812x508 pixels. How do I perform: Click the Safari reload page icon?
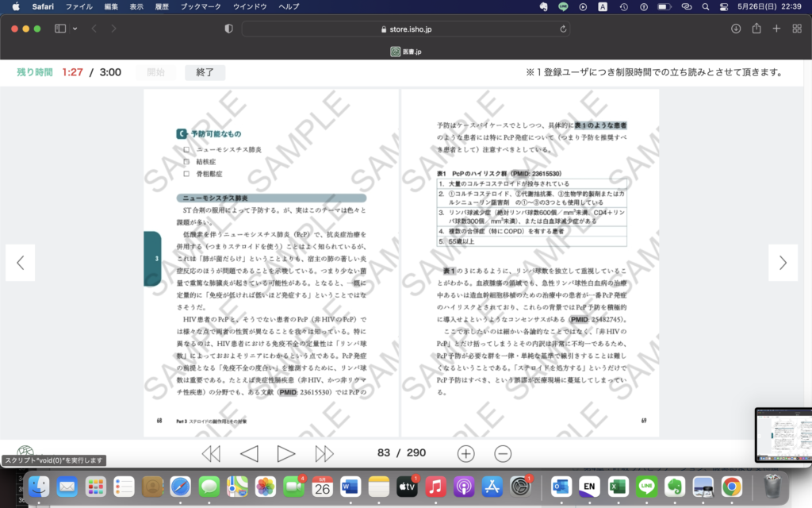pos(564,29)
